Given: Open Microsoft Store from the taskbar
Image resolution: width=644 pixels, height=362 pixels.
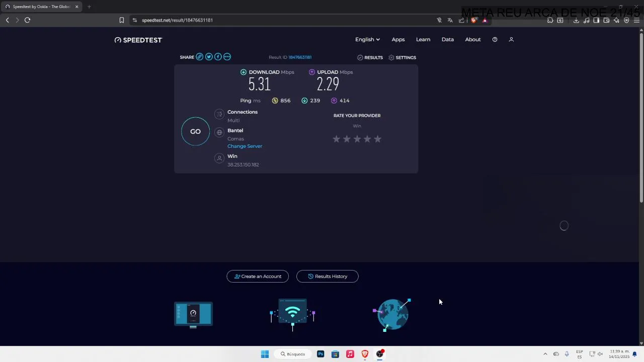Looking at the screenshot, I should [x=335, y=354].
